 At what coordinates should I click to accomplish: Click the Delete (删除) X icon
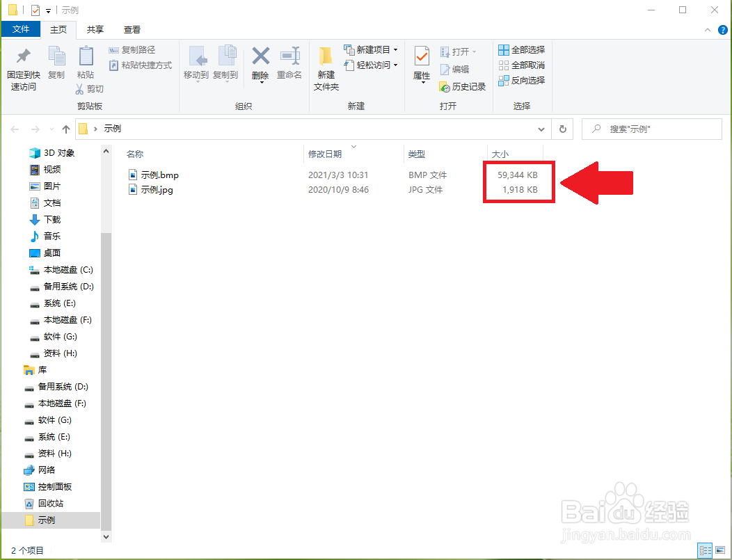pos(260,56)
